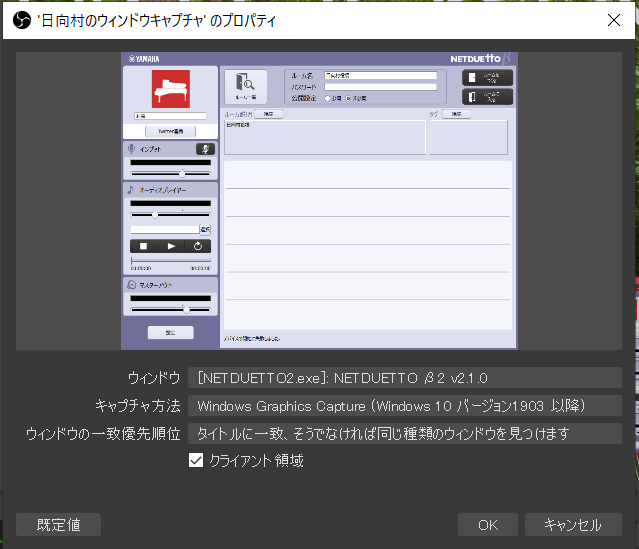Click the lower dark room button in the preview
The image size is (639, 549).
click(x=487, y=97)
